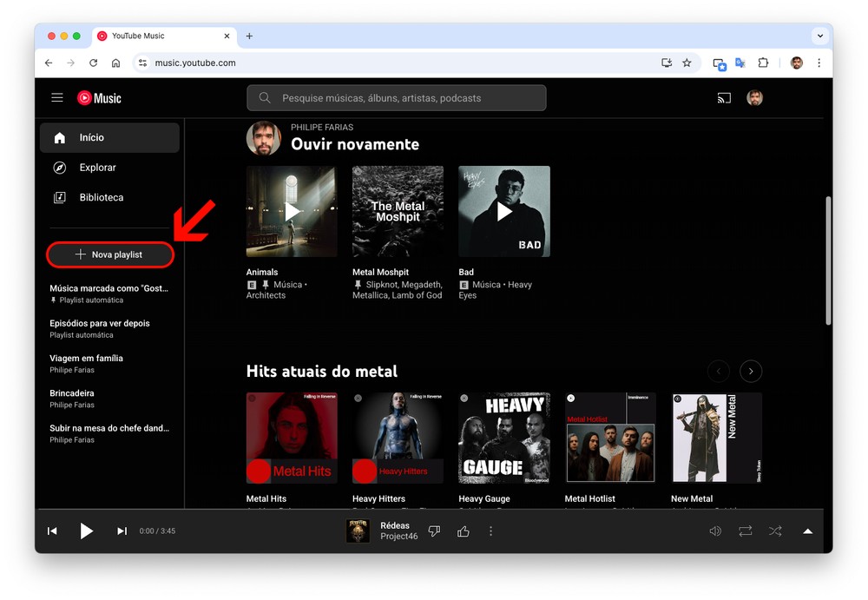Open the Explorar section

(97, 168)
